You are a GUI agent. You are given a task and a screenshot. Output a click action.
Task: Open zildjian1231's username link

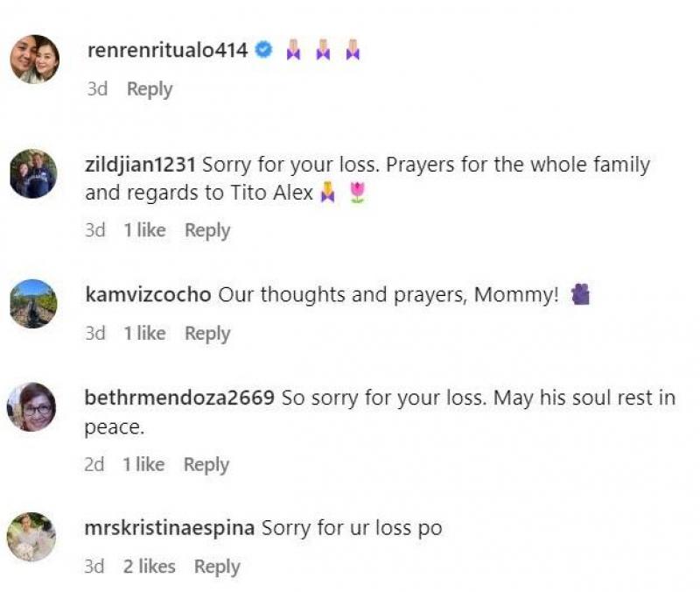(141, 165)
